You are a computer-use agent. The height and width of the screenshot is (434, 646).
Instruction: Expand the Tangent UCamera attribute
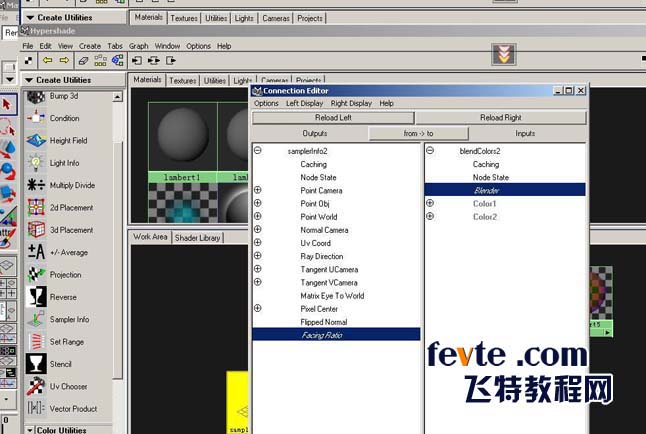(x=257, y=269)
